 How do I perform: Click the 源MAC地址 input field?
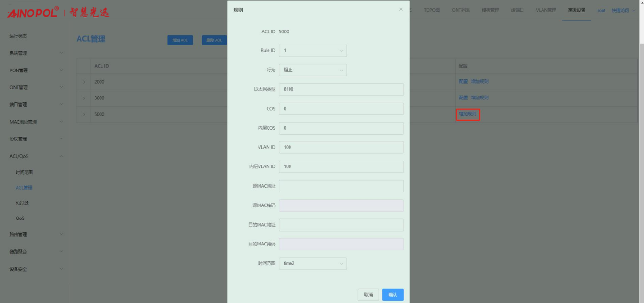coord(341,186)
